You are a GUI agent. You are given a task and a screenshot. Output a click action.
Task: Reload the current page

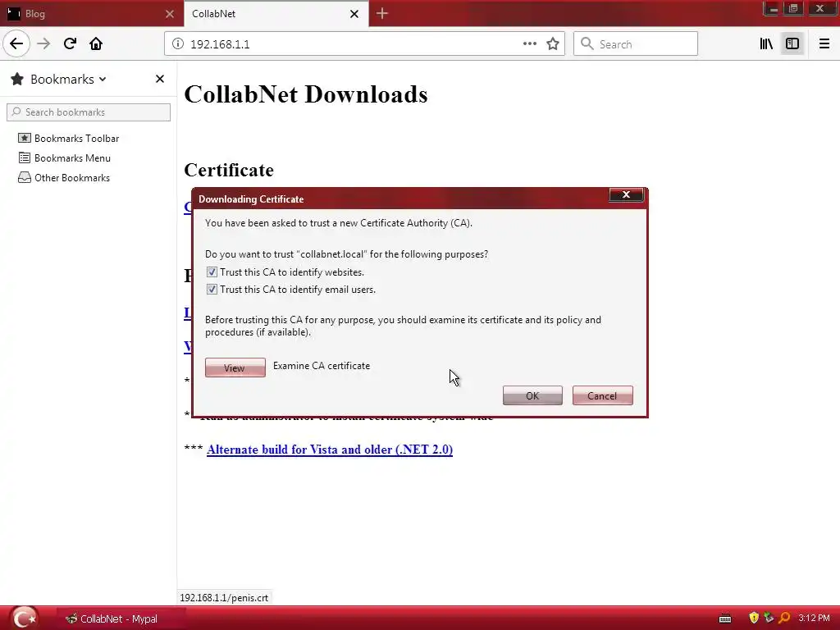pyautogui.click(x=70, y=44)
